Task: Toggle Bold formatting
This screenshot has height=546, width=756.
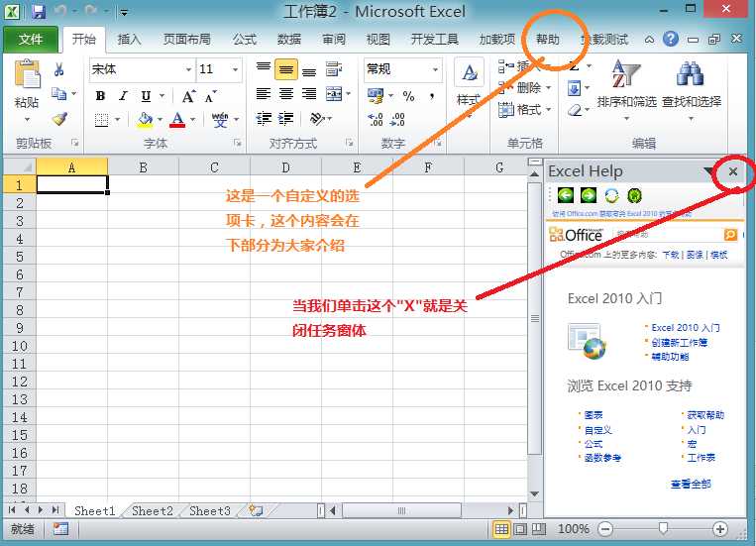Action: point(100,96)
